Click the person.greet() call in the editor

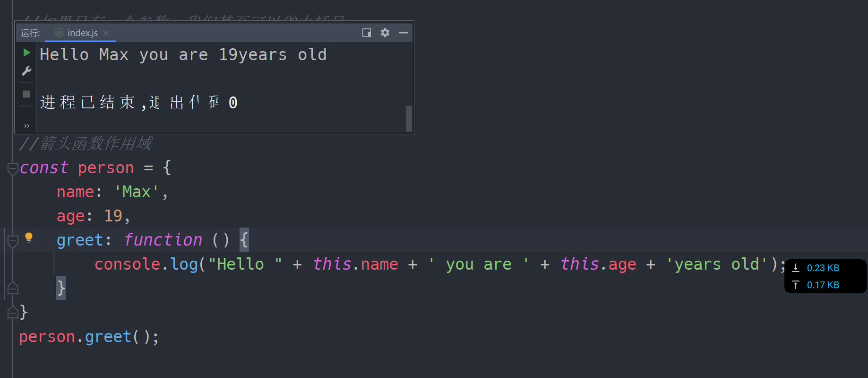coord(89,337)
